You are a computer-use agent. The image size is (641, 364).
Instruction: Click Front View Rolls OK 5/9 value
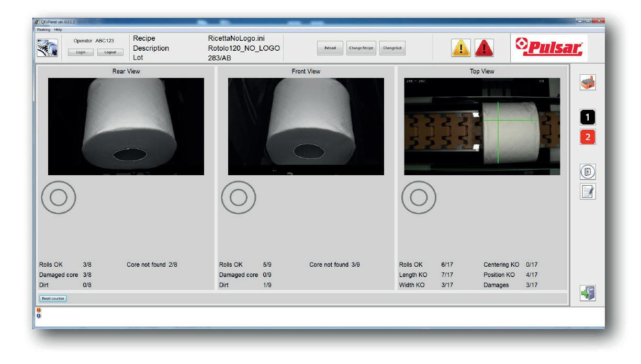coord(267,265)
